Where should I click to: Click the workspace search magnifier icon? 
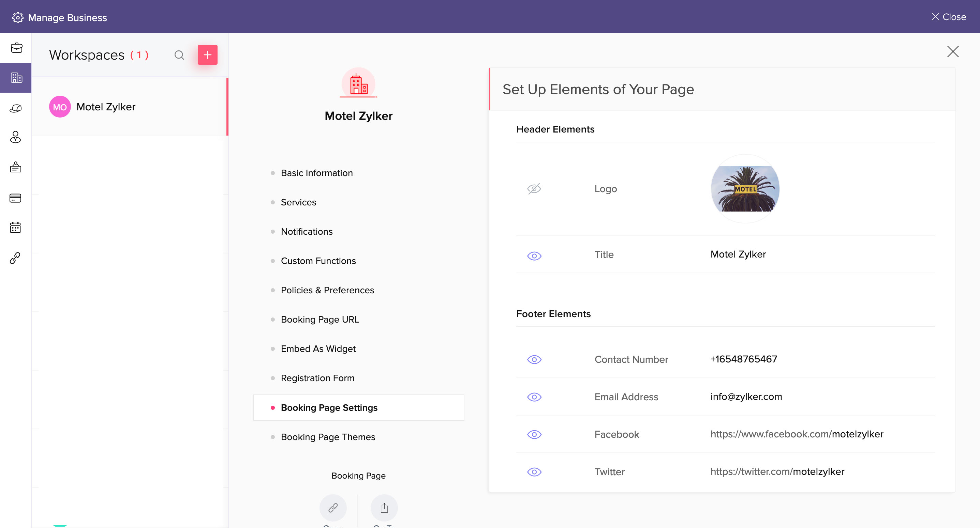click(x=179, y=55)
